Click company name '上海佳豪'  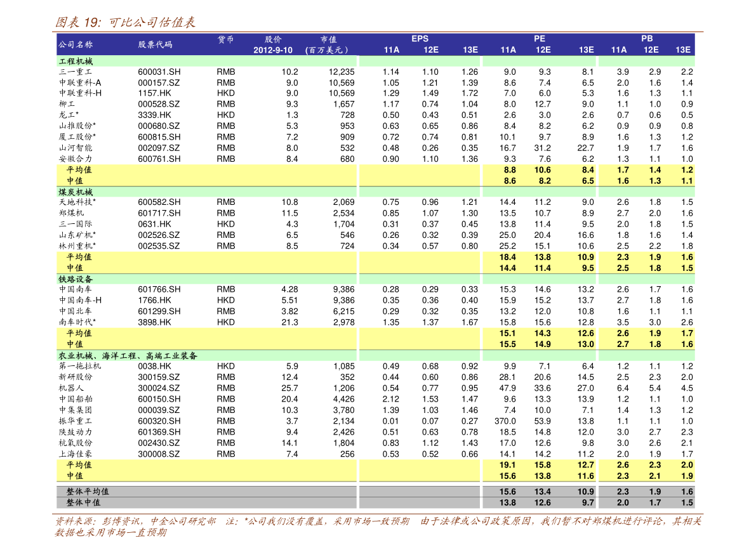[75, 454]
